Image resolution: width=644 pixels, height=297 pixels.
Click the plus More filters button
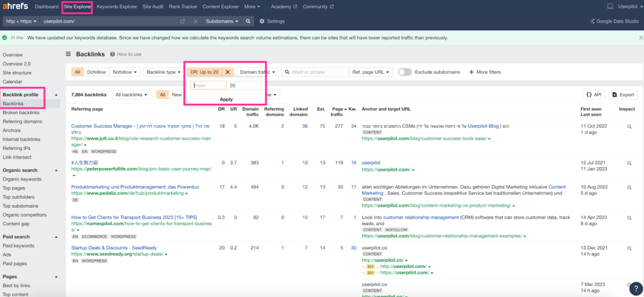[x=485, y=72]
